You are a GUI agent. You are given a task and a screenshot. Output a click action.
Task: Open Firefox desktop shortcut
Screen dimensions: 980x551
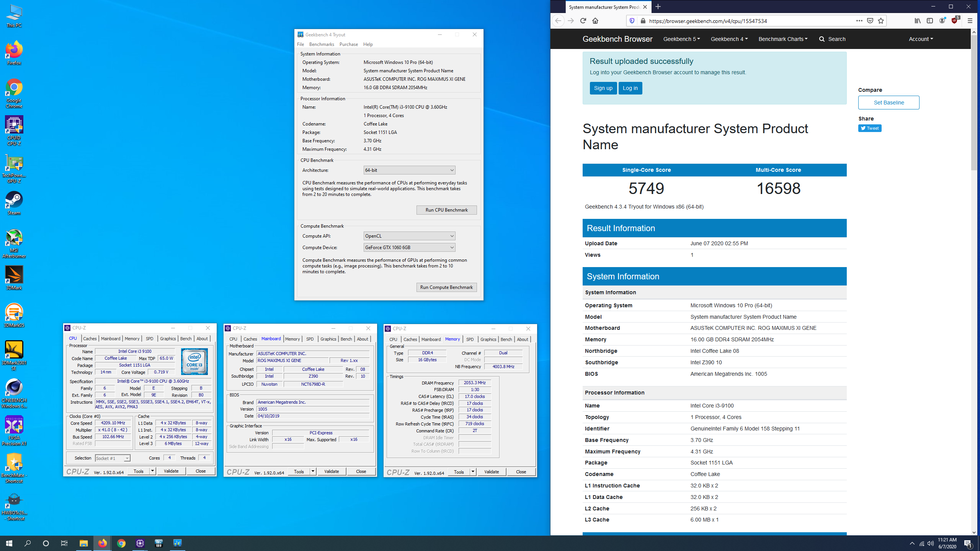[x=14, y=52]
